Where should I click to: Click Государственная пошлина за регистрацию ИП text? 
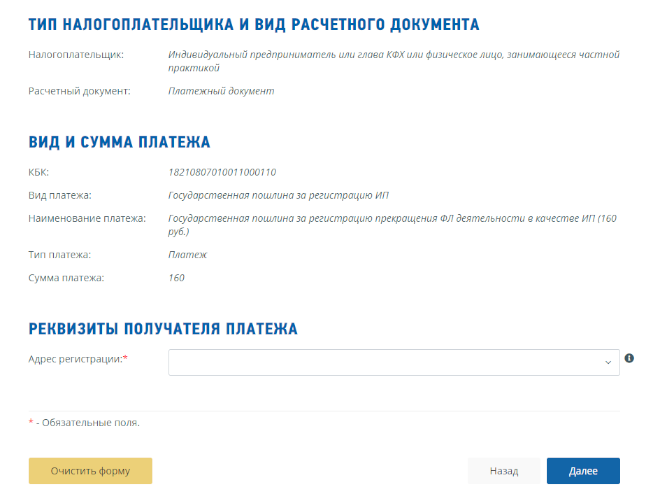coord(278,195)
